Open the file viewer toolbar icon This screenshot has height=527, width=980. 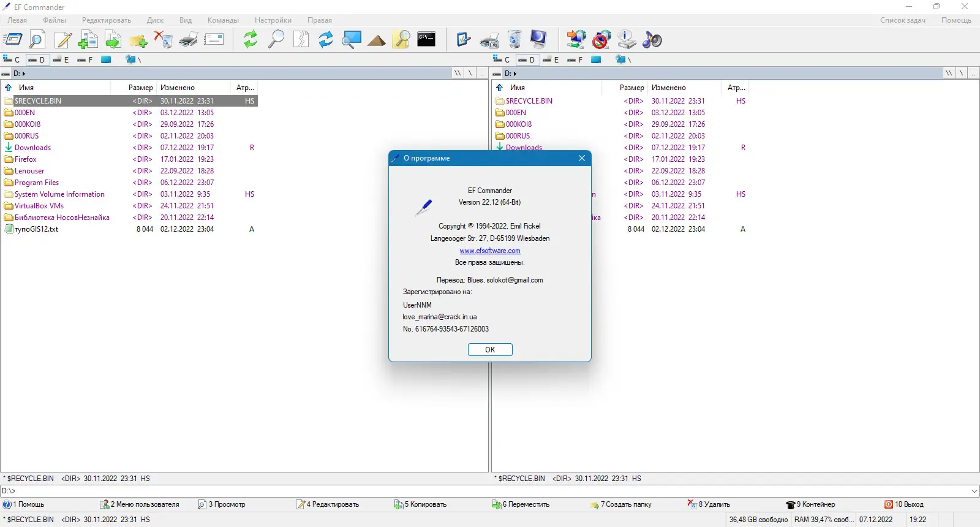(x=37, y=40)
